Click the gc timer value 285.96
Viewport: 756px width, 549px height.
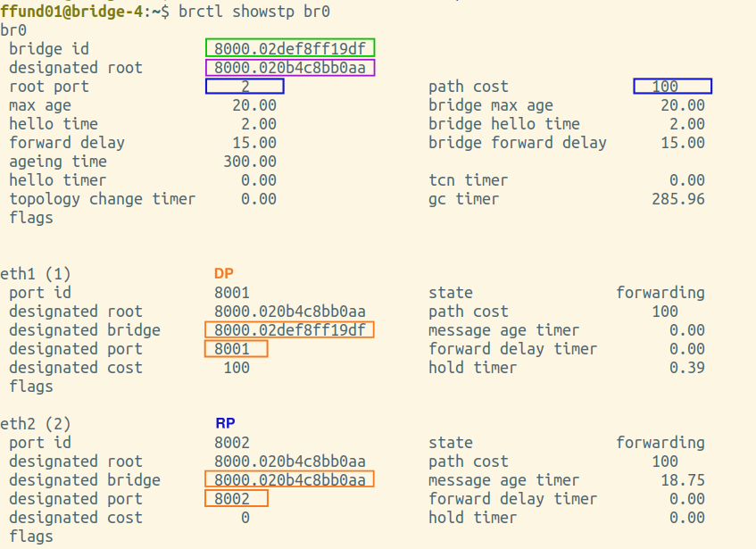coord(678,198)
